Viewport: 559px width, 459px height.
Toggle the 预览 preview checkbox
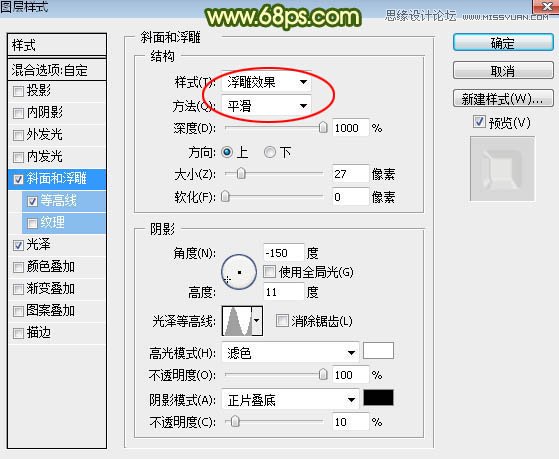[x=479, y=122]
